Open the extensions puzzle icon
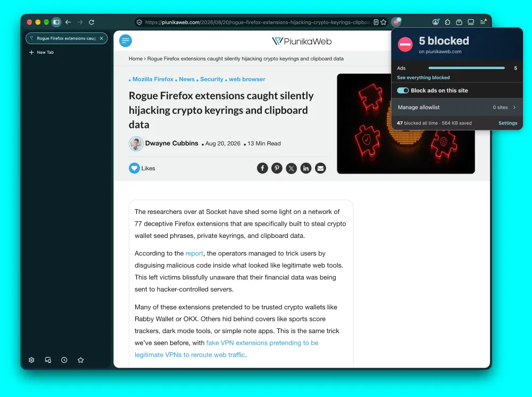The height and width of the screenshot is (397, 532). (447, 22)
